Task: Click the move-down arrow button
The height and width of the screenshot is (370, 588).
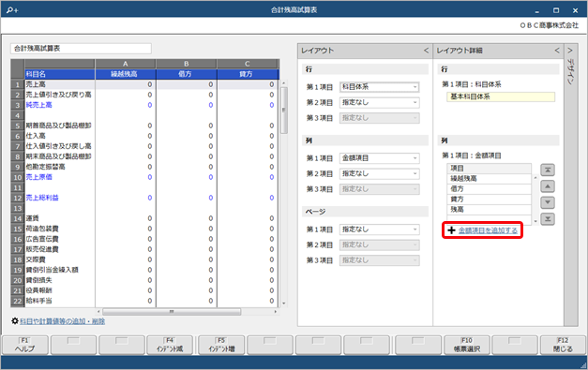Action: (x=548, y=202)
